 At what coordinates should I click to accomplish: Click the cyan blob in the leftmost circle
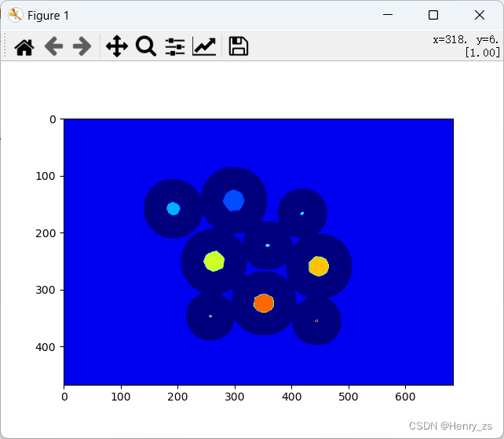173,208
